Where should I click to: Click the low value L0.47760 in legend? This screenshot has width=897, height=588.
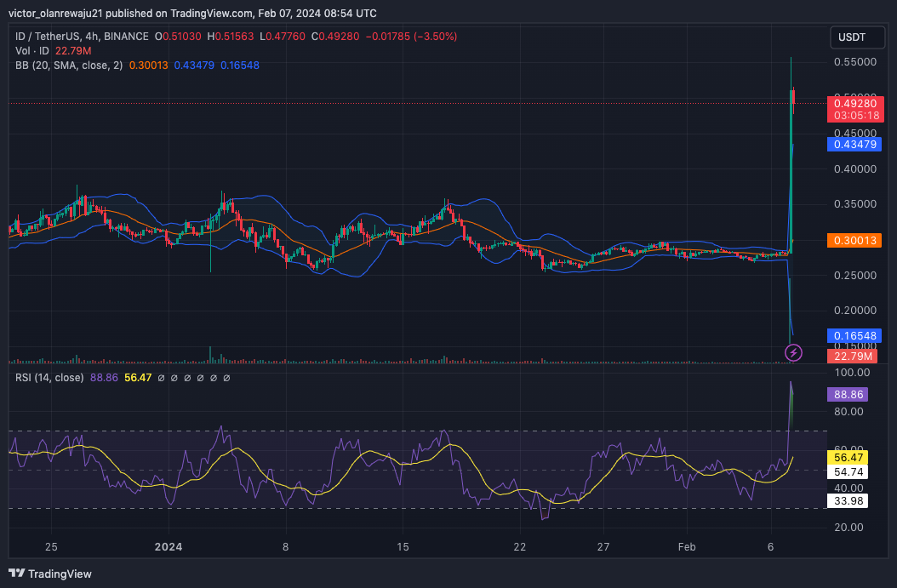[283, 36]
